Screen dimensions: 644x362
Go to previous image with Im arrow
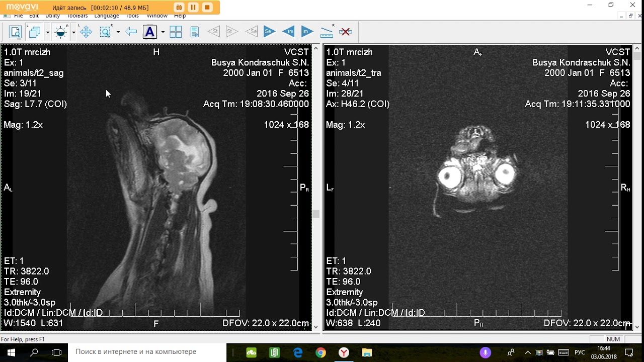pos(288,32)
